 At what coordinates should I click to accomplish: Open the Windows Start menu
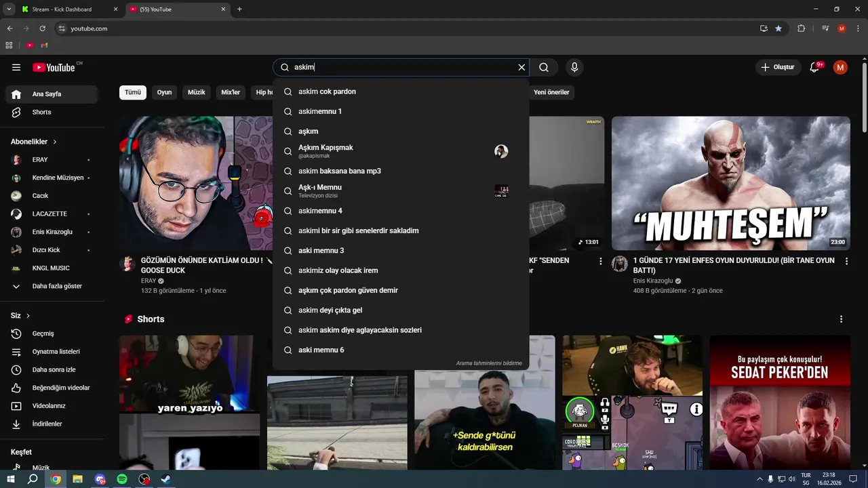point(11,479)
